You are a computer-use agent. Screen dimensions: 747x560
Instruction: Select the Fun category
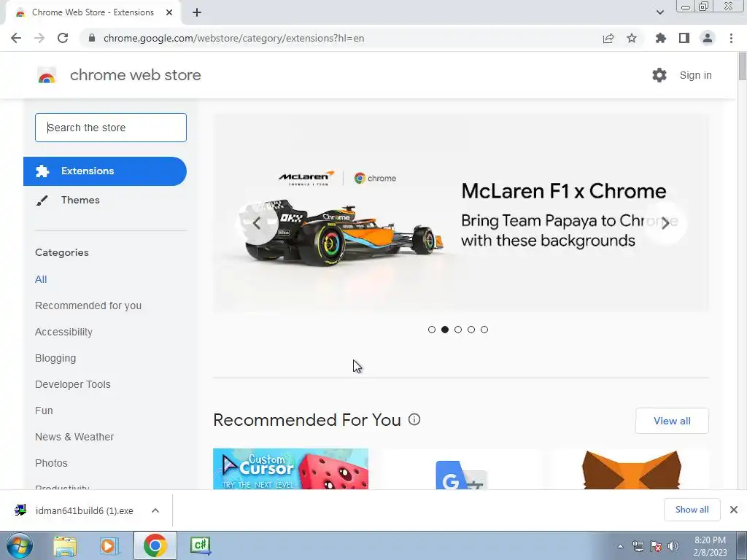(x=44, y=411)
